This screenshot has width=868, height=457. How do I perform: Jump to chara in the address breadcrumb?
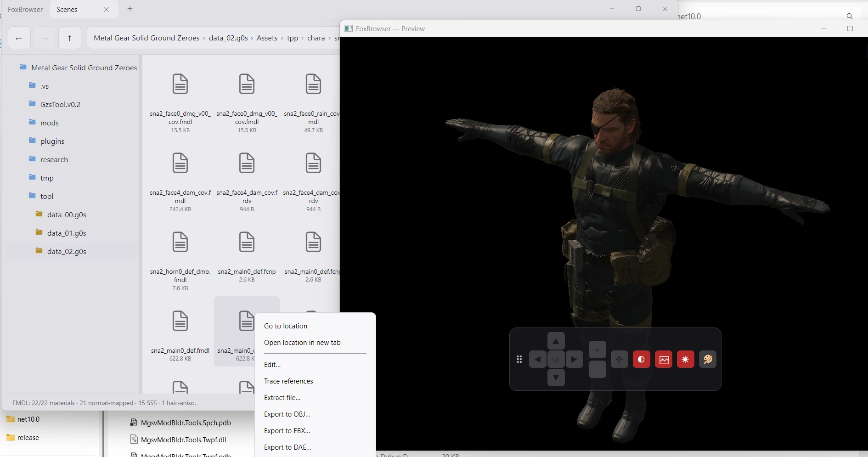316,38
